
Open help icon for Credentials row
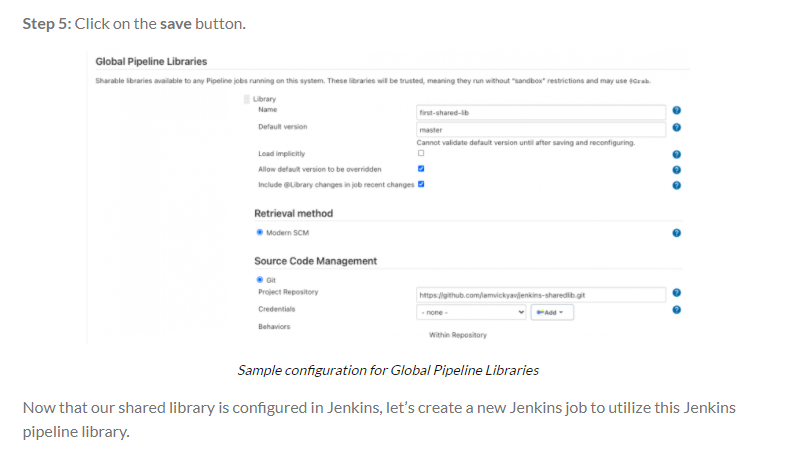676,310
